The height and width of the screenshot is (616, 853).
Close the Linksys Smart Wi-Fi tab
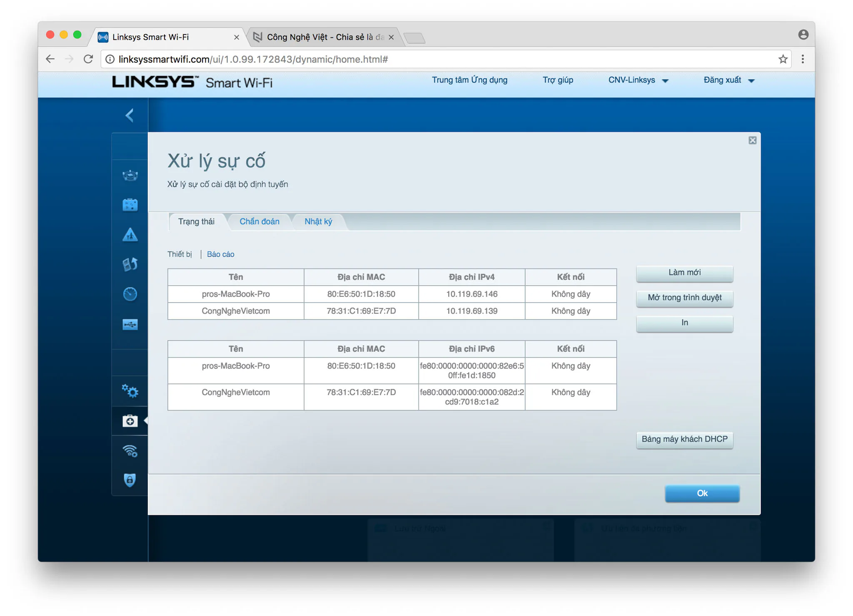coord(237,37)
